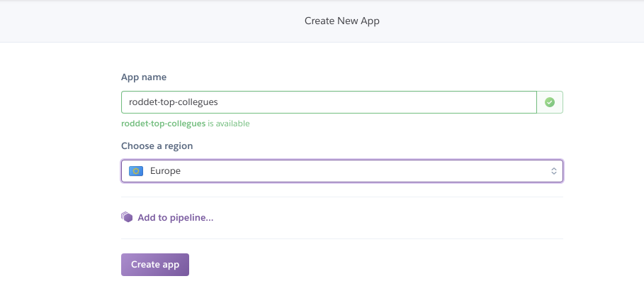Image resolution: width=644 pixels, height=286 pixels.
Task: Click the grey header bar beside the title
Action: (x=142, y=21)
